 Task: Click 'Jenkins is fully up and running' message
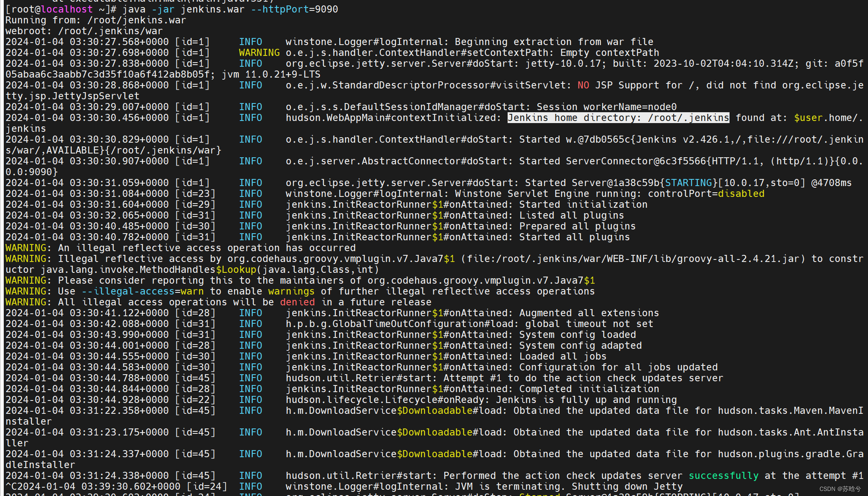coord(586,400)
